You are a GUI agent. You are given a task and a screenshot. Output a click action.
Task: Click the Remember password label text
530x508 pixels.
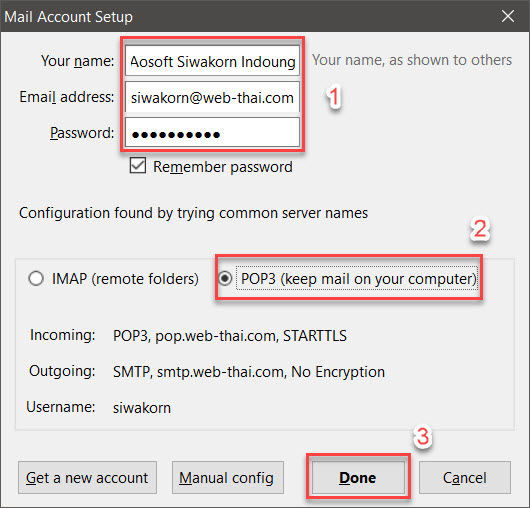(223, 167)
